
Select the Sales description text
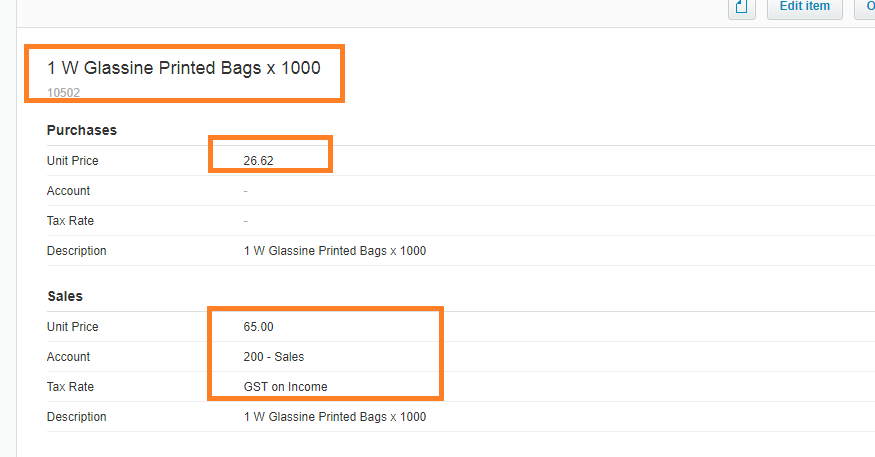[335, 417]
